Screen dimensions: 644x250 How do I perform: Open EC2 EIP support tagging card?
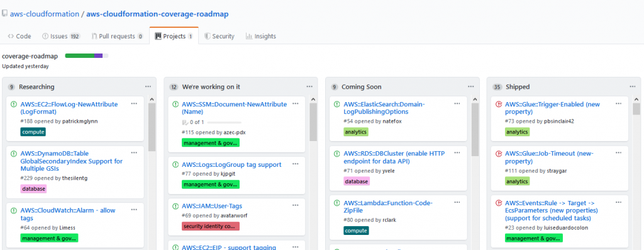point(229,247)
